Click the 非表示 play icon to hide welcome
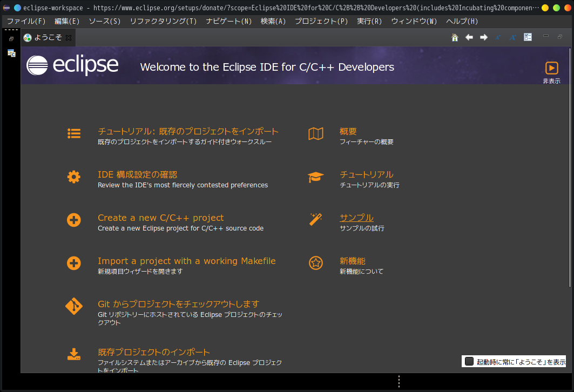The height and width of the screenshot is (392, 574). click(552, 68)
